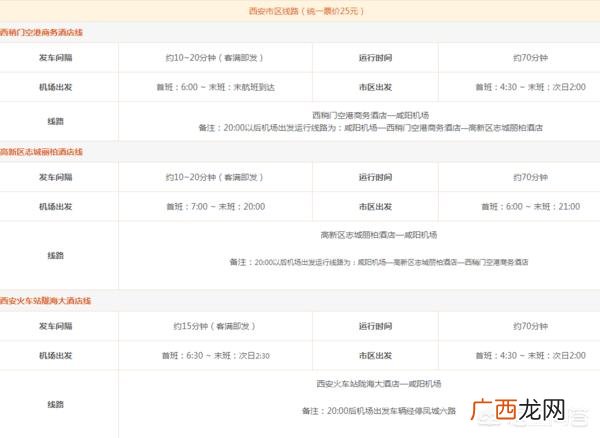Click 市区出发 label in 高新区志诚丽柏酒店线 section

[375, 207]
